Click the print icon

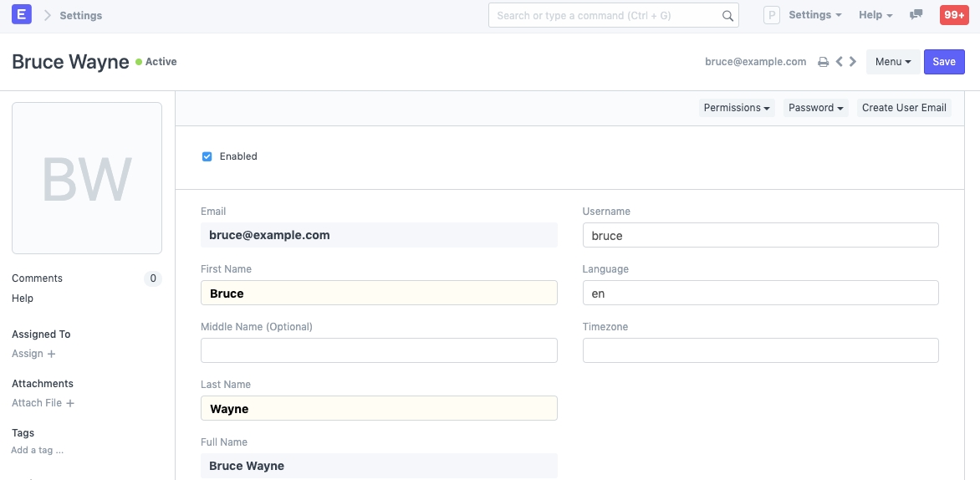823,62
